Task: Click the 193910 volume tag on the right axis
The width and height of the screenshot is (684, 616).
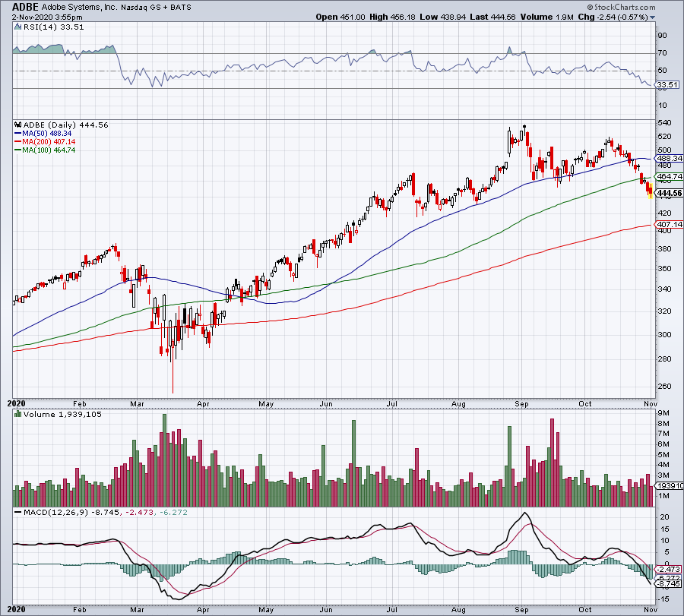Action: pos(669,486)
